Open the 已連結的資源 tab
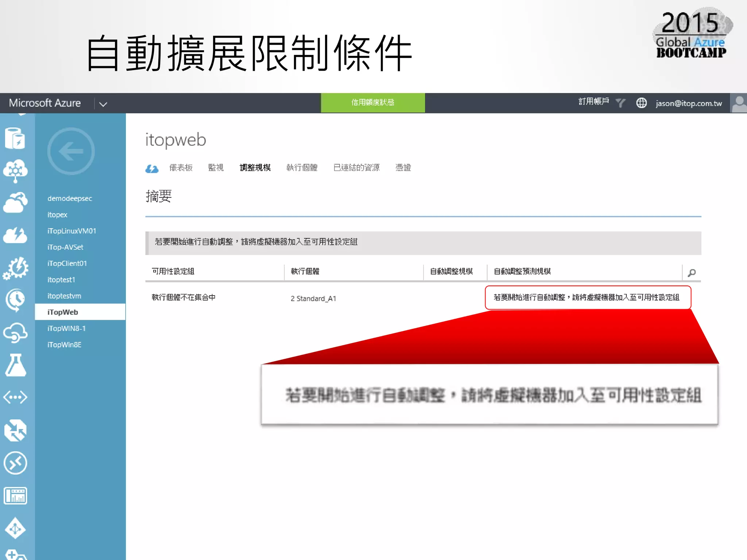This screenshot has width=747, height=560. pos(356,168)
